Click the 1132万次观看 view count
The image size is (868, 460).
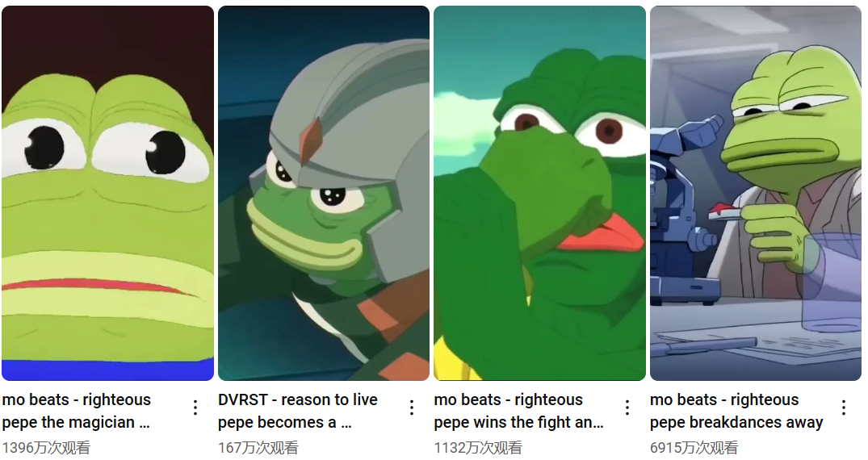pos(478,447)
